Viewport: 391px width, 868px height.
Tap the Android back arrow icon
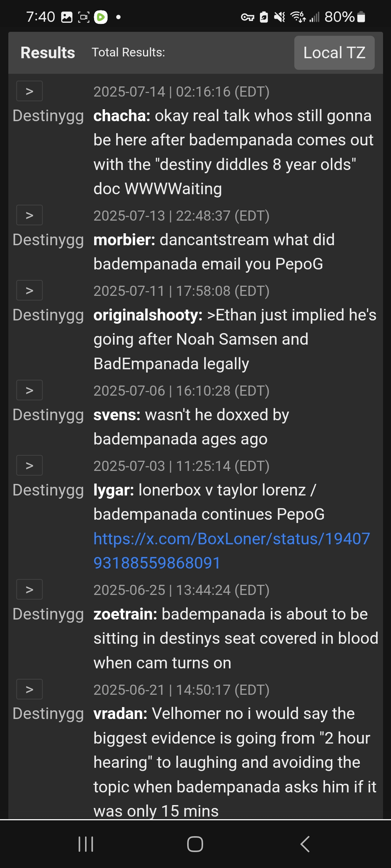(305, 844)
